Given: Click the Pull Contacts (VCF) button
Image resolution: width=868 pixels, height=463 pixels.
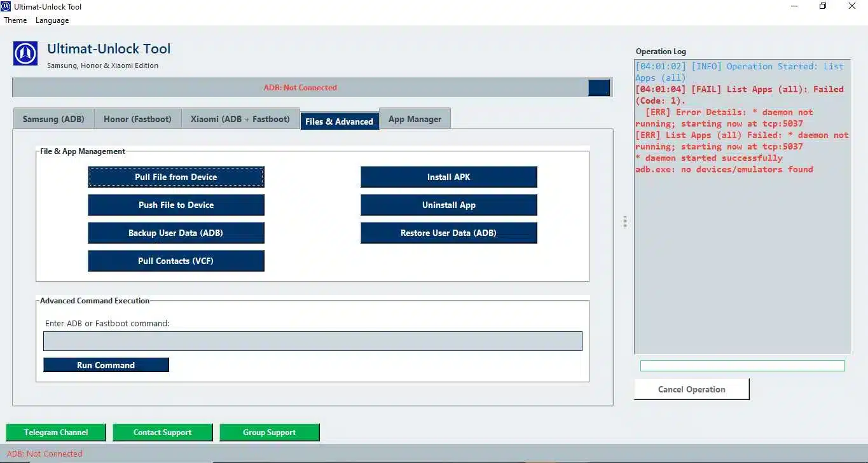Looking at the screenshot, I should (x=176, y=261).
